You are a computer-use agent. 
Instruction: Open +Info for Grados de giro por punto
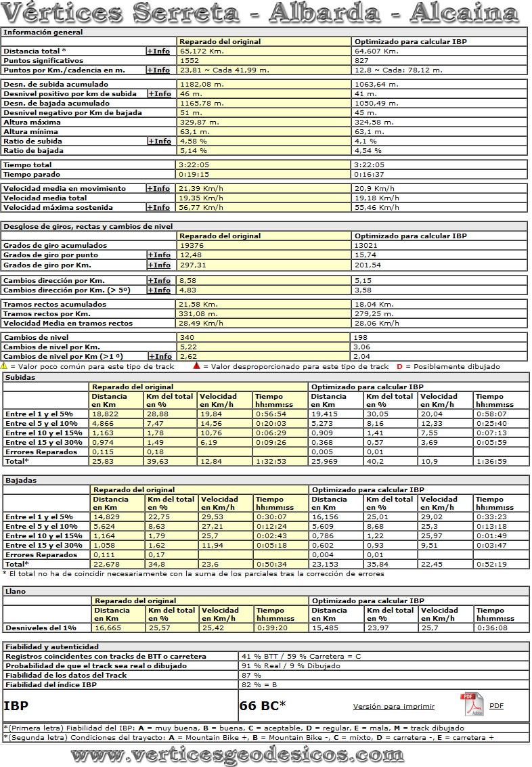(159, 255)
